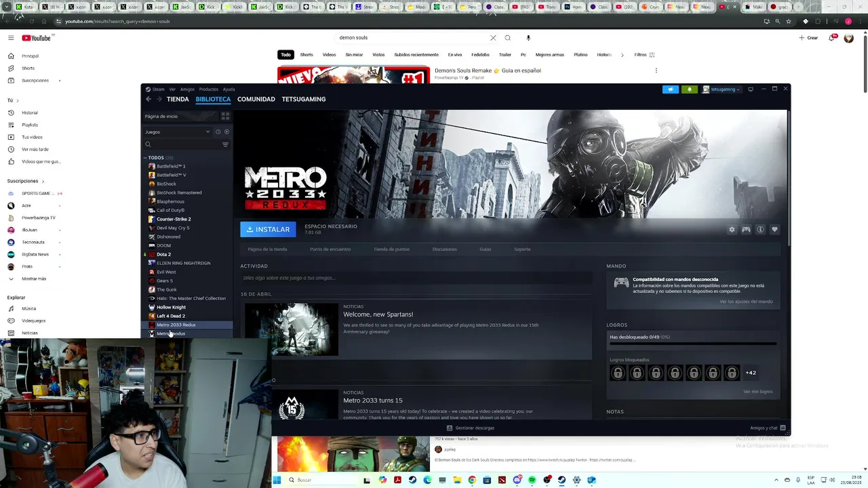Switch to the COMUNIDAD tab

[256, 99]
